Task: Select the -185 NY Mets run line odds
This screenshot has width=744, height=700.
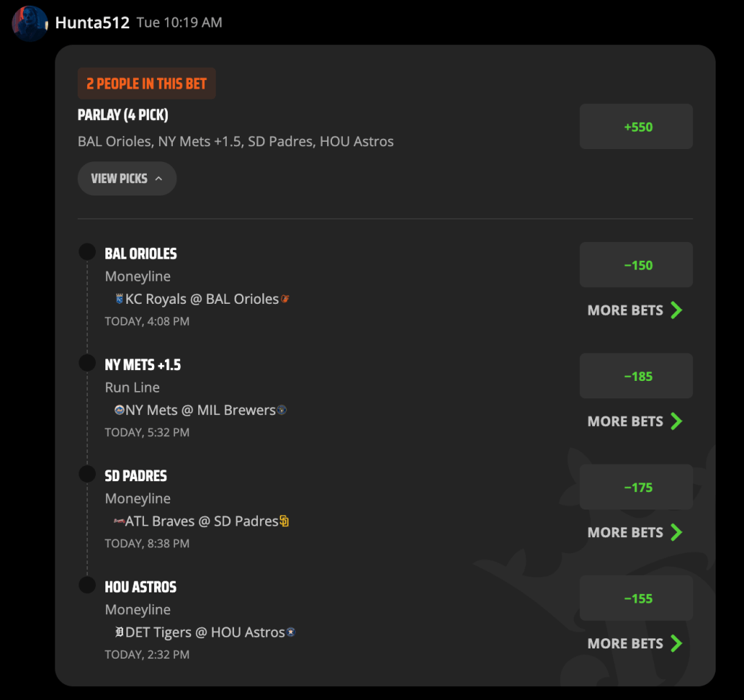Action: pos(636,376)
